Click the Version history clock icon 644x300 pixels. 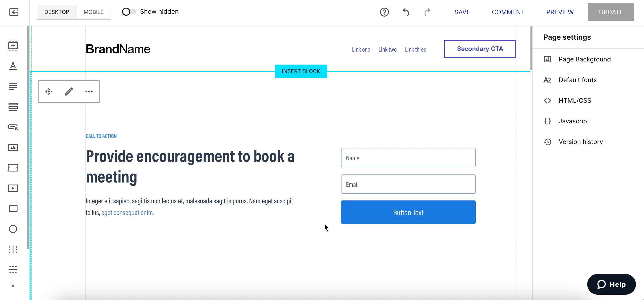(x=548, y=142)
